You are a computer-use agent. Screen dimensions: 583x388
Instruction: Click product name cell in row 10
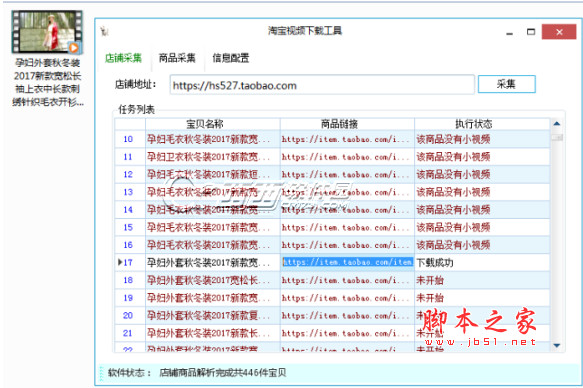213,139
